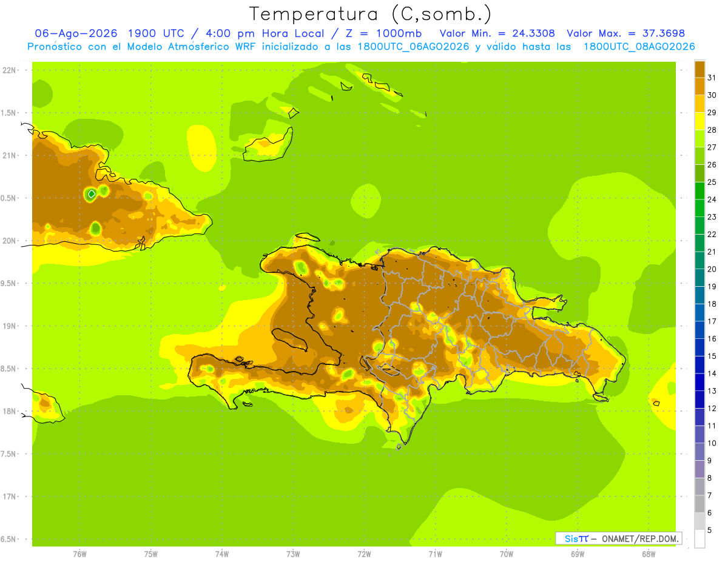Click the title 'Temperatura (C,somb.)'
Screen dimensions: 728x562
pos(370,14)
